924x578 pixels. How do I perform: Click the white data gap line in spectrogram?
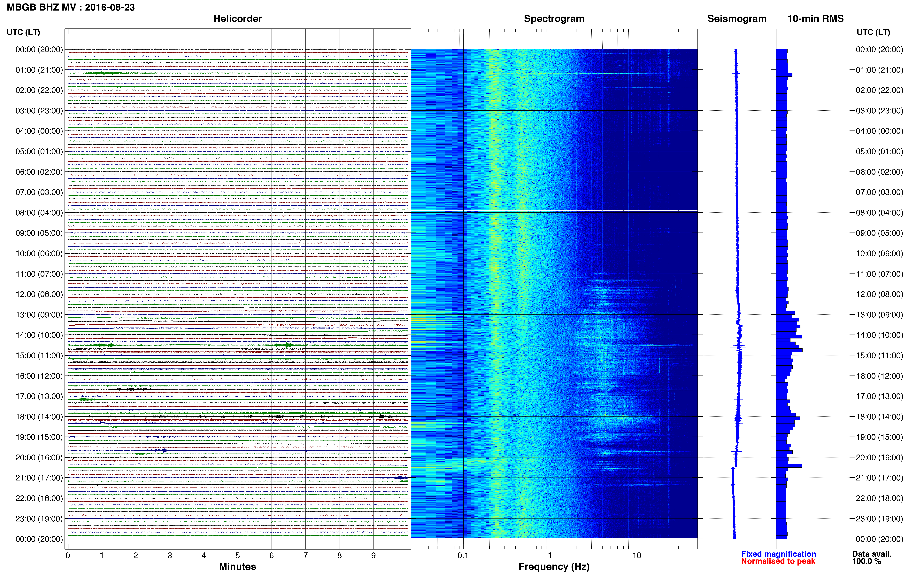click(554, 210)
